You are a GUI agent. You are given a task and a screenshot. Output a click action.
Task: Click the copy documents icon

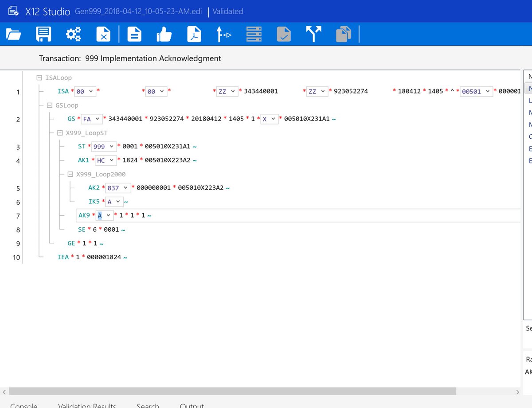pyautogui.click(x=344, y=35)
